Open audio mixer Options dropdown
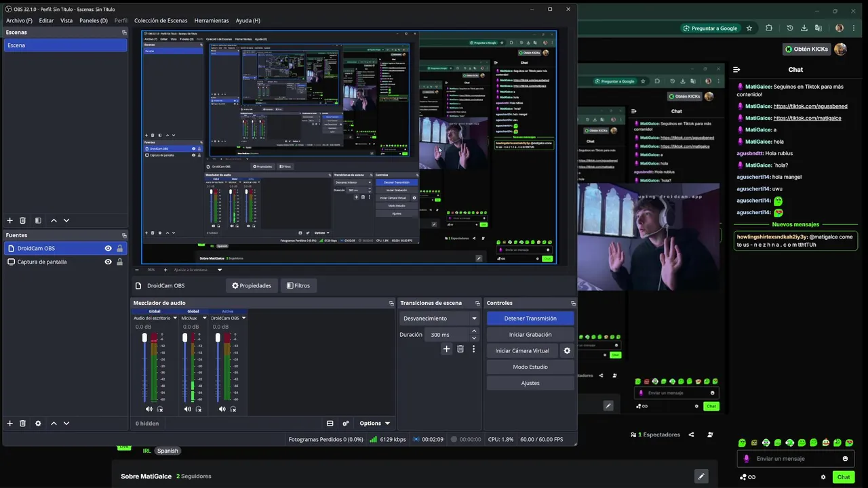868x488 pixels. (x=374, y=423)
